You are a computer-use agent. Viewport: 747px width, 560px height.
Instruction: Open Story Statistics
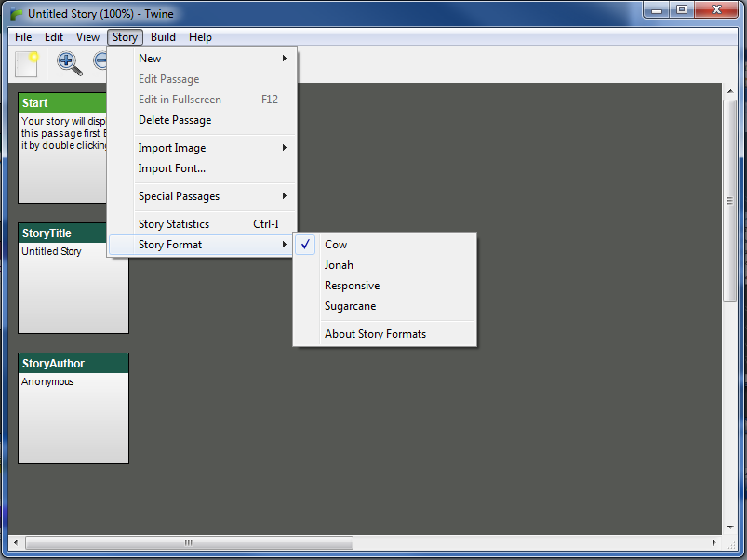coord(174,224)
